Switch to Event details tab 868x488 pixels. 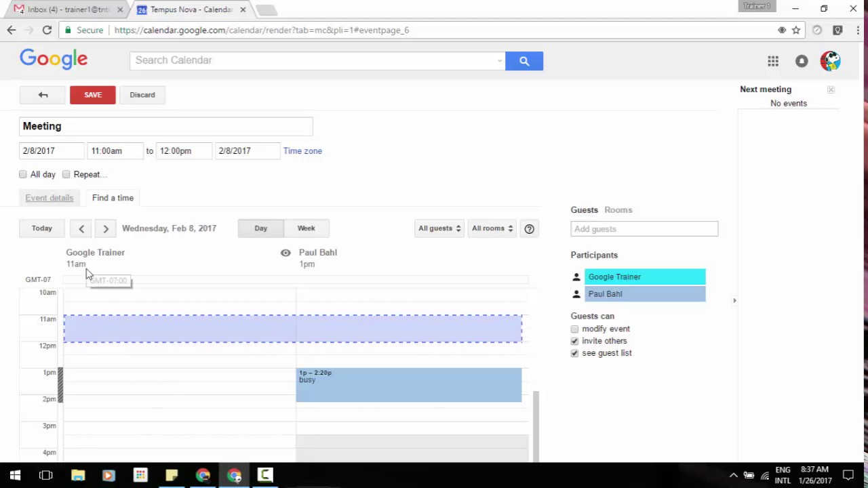pyautogui.click(x=49, y=198)
